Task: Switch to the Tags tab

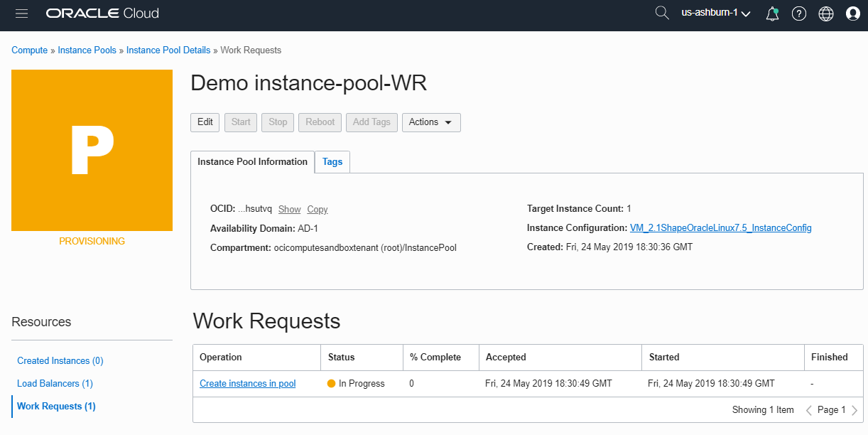Action: (332, 161)
